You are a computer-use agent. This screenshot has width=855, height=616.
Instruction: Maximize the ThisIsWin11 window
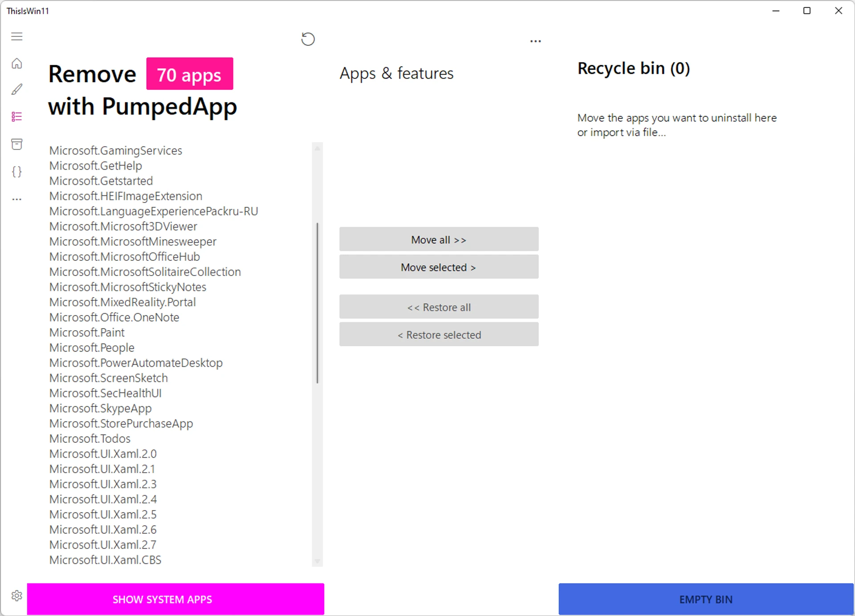pyautogui.click(x=807, y=11)
